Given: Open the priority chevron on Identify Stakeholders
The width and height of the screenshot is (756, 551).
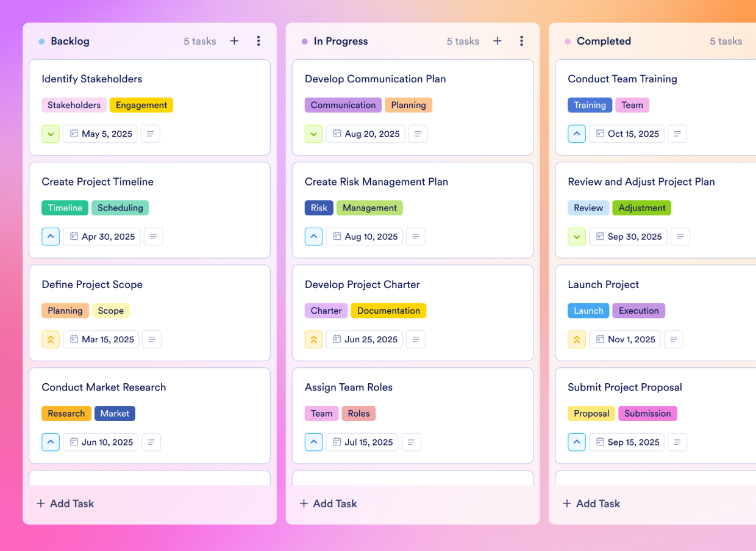Looking at the screenshot, I should coord(51,134).
